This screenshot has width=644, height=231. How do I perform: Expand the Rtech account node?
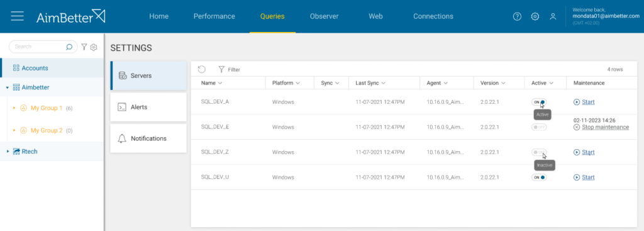8,152
